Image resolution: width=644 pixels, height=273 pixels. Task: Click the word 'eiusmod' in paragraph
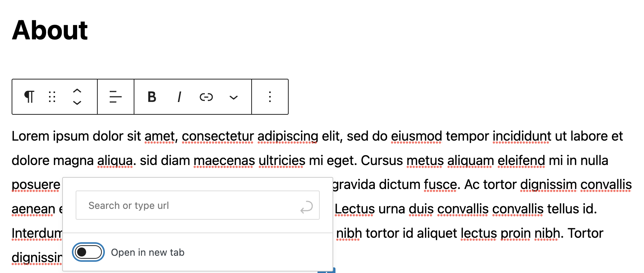point(416,136)
